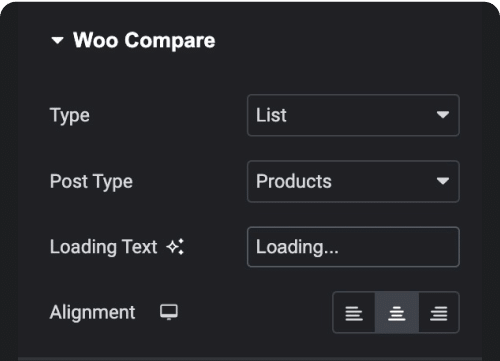500x361 pixels.
Task: Click the Loading Text label
Action: coord(103,247)
